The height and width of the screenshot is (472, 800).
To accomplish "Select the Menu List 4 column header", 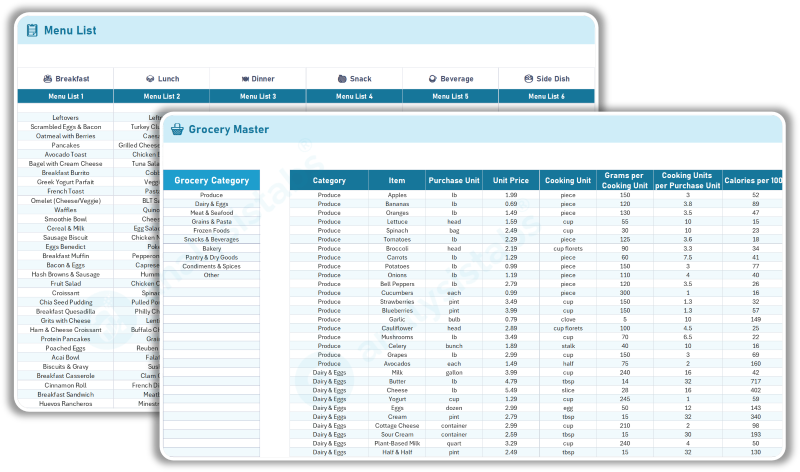I will pos(354,96).
